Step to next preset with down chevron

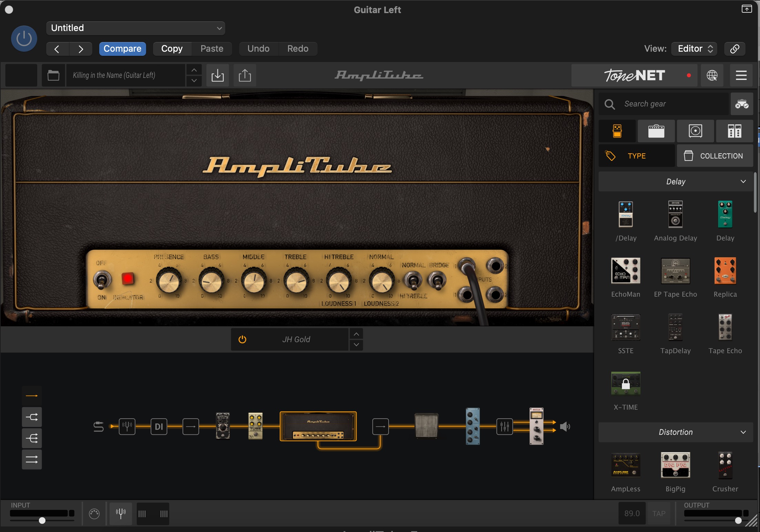pos(194,81)
